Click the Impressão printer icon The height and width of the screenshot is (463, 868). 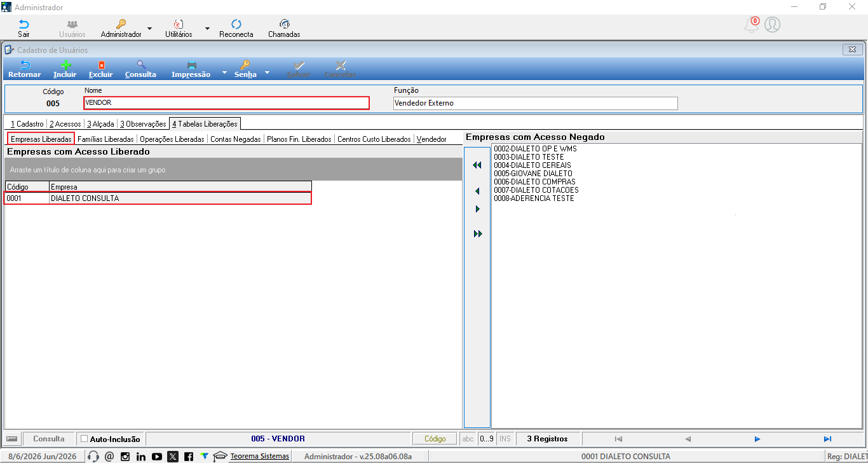[191, 65]
